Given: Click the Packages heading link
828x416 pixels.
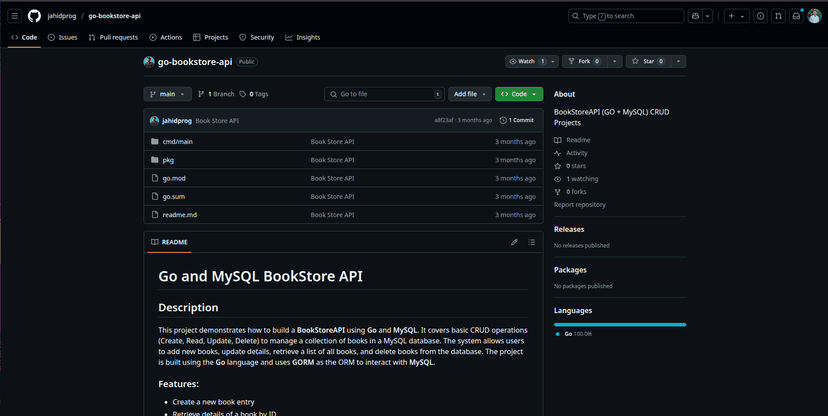Looking at the screenshot, I should pos(570,270).
